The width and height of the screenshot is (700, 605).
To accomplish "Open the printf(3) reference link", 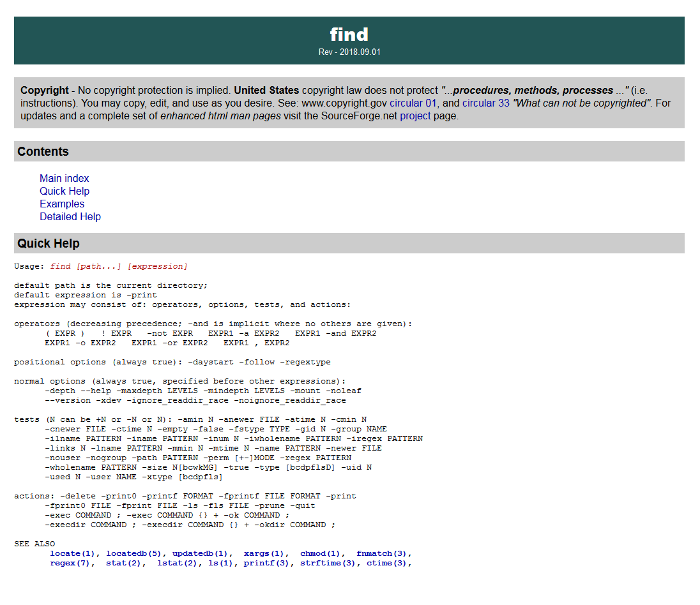I will pos(266,563).
